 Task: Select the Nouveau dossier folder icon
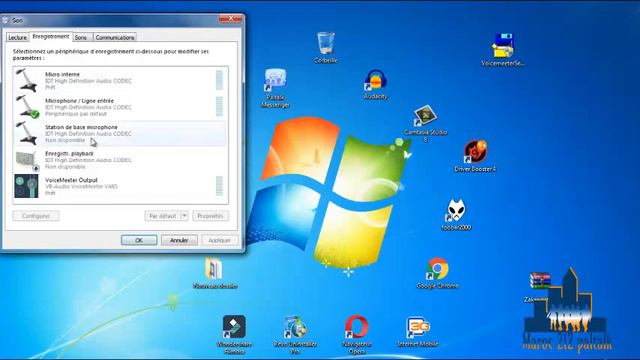pyautogui.click(x=215, y=269)
